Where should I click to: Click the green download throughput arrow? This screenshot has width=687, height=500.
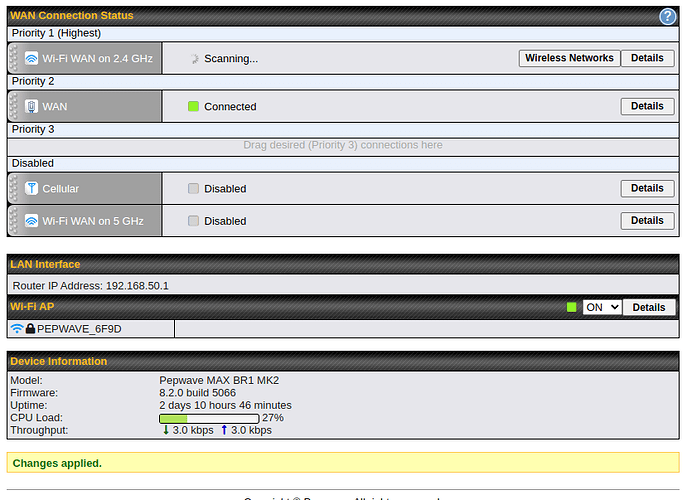(x=166, y=430)
